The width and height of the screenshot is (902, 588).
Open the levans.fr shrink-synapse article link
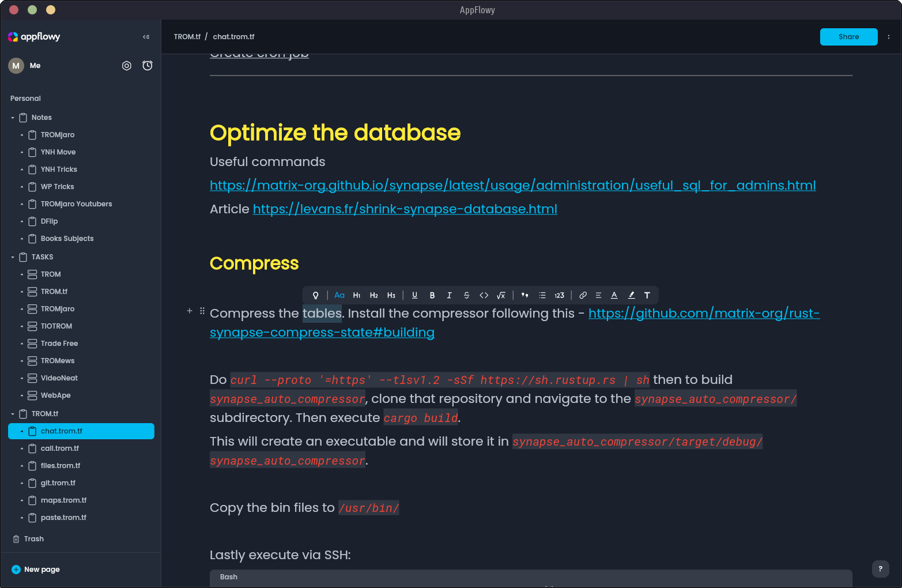(405, 209)
